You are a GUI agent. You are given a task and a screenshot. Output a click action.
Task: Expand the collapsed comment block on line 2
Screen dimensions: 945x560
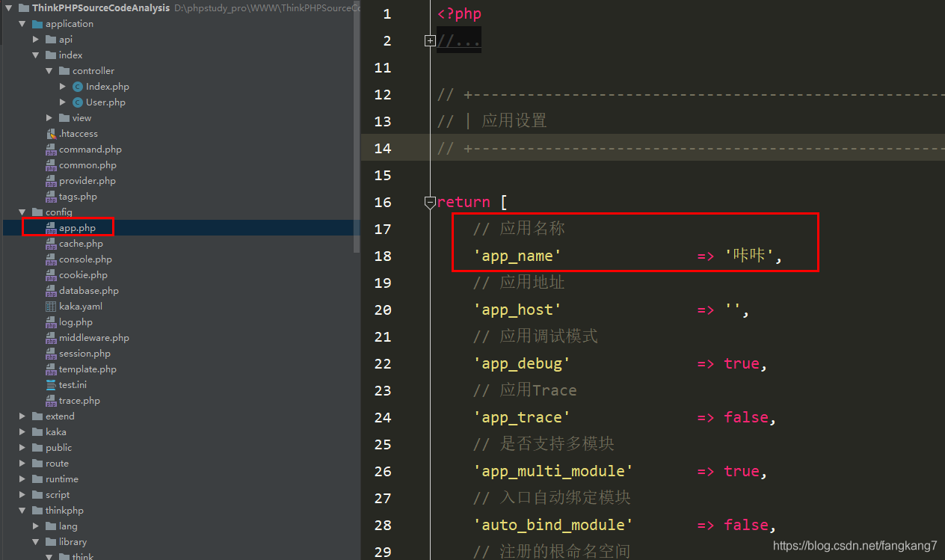click(430, 40)
